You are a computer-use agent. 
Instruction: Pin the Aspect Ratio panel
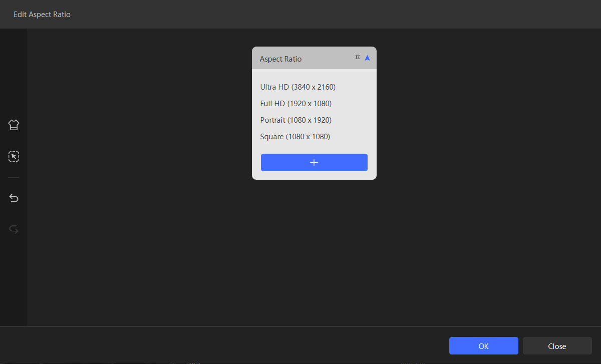click(x=357, y=58)
